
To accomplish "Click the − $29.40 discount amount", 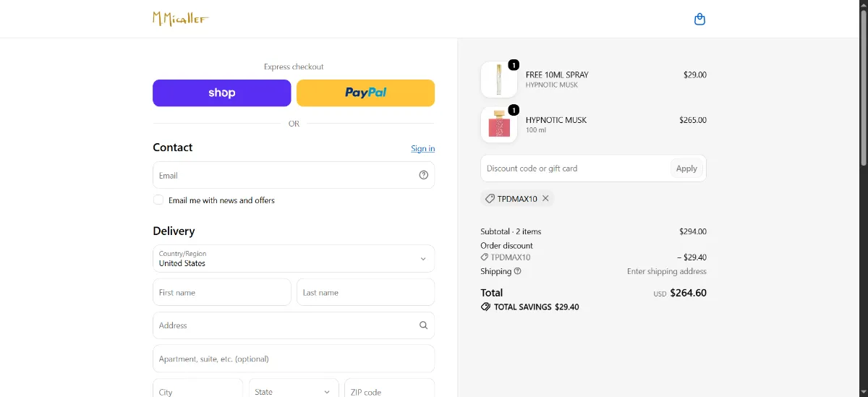I will point(692,257).
